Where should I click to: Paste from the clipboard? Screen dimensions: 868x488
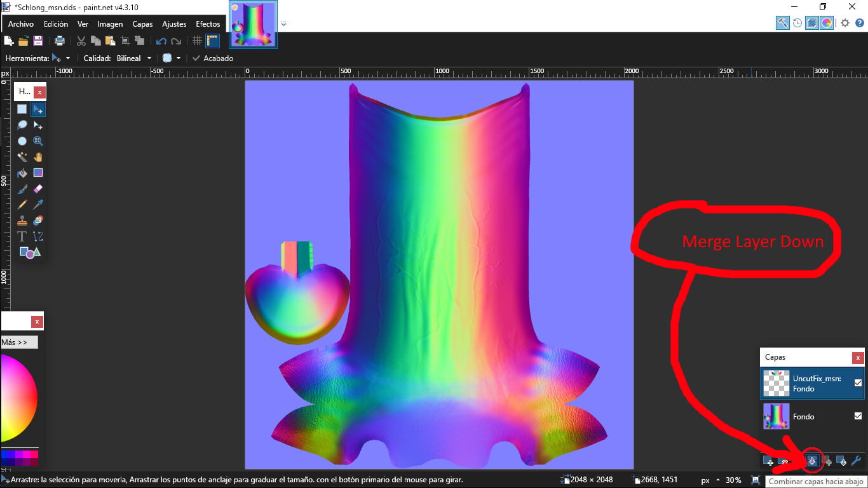(x=110, y=41)
